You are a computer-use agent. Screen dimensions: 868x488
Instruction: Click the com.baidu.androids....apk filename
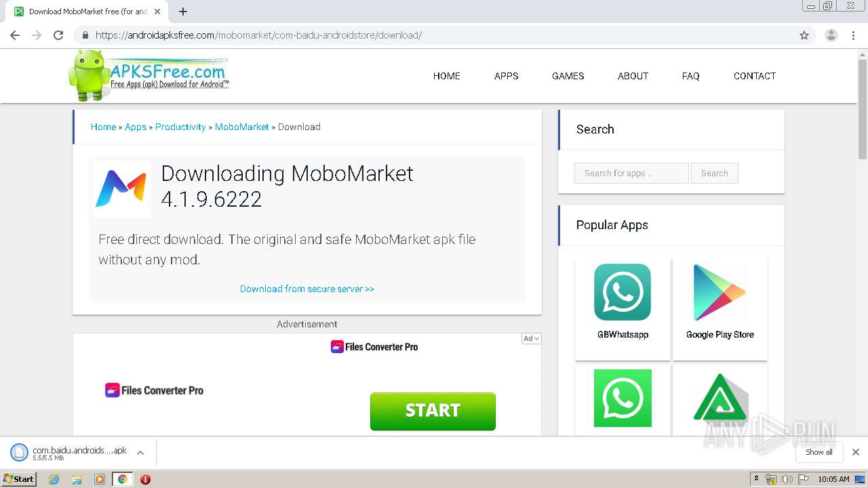coord(79,450)
